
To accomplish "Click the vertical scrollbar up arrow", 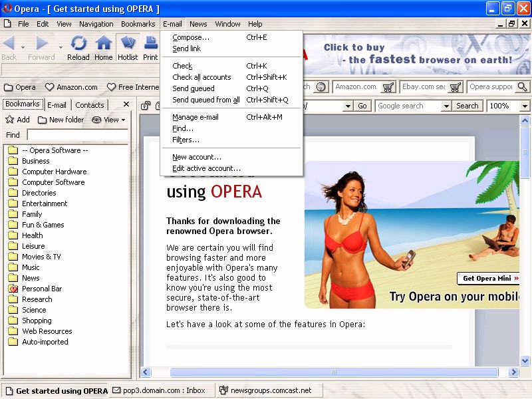I will (525, 120).
